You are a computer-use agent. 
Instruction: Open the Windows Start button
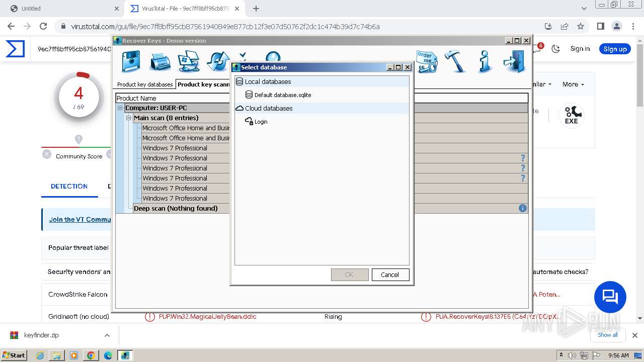point(14,355)
